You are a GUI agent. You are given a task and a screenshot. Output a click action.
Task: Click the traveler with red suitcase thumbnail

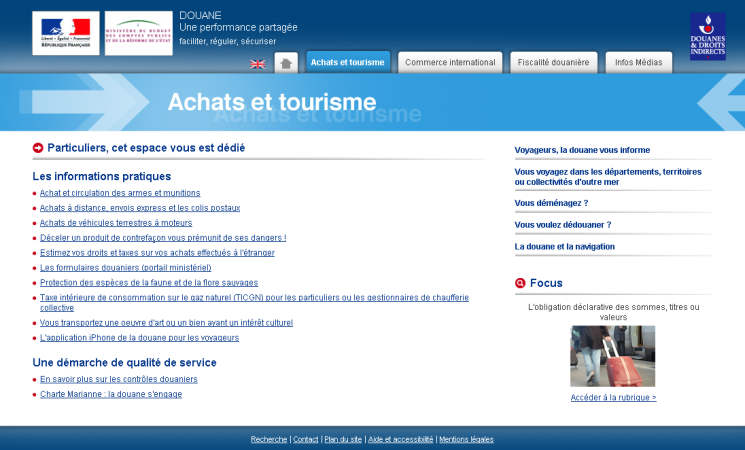pyautogui.click(x=612, y=356)
